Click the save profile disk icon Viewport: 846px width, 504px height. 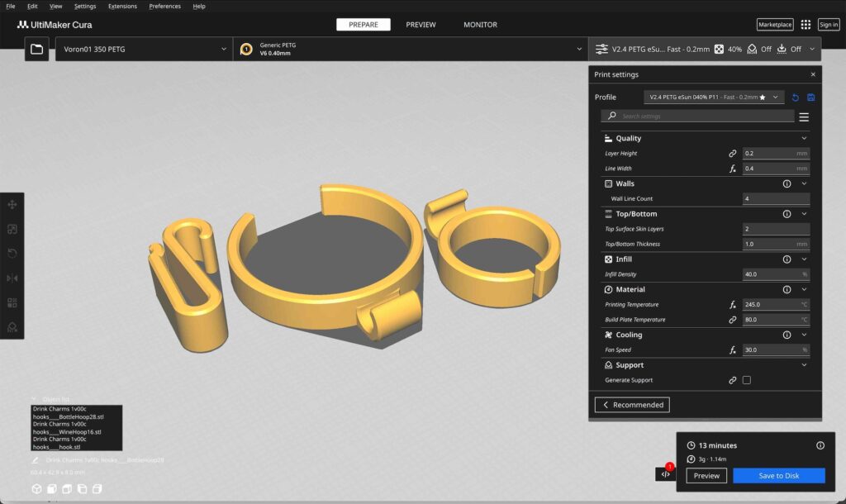click(x=811, y=97)
